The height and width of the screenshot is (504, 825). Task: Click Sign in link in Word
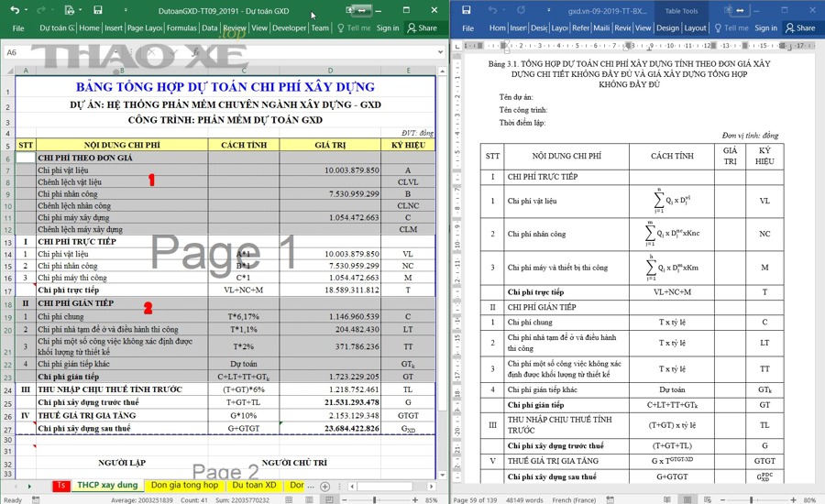click(766, 27)
